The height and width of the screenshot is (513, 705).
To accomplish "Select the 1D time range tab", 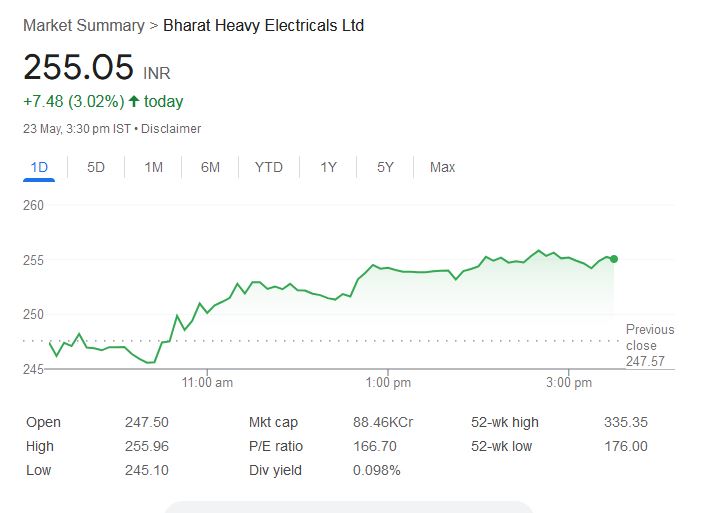I will pyautogui.click(x=39, y=167).
